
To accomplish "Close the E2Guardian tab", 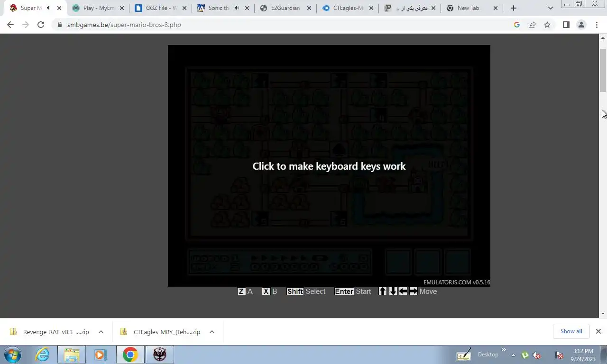I will click(x=309, y=8).
